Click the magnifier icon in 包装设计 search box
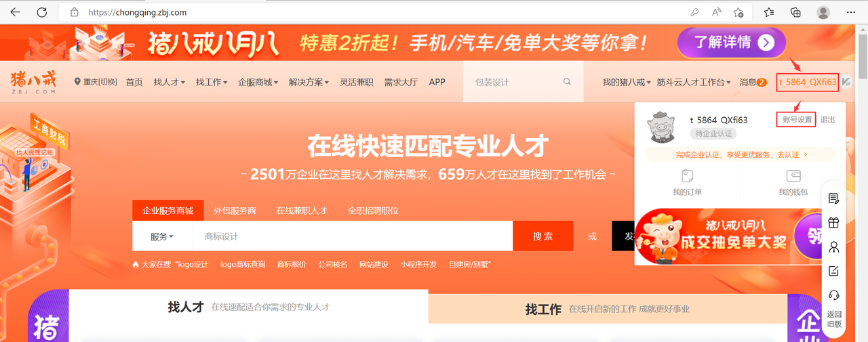868x342 pixels. 567,82
